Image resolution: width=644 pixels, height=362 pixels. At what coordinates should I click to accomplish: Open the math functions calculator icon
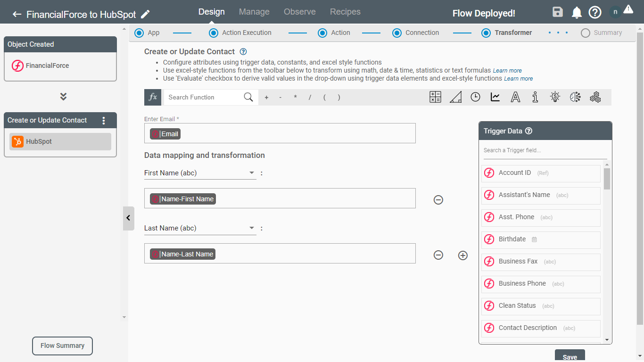(x=435, y=97)
